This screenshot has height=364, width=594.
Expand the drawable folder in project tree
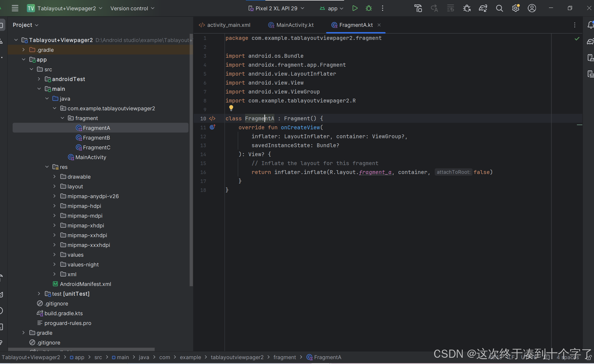[55, 177]
